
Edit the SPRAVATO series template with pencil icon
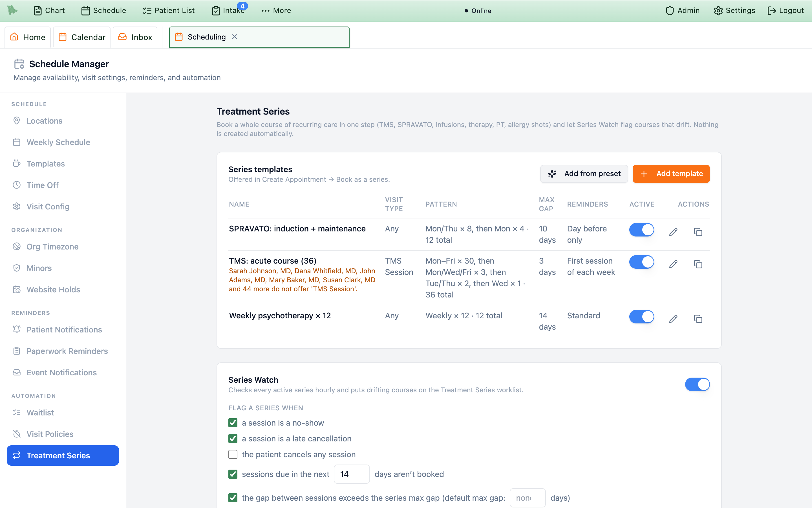[x=673, y=232]
